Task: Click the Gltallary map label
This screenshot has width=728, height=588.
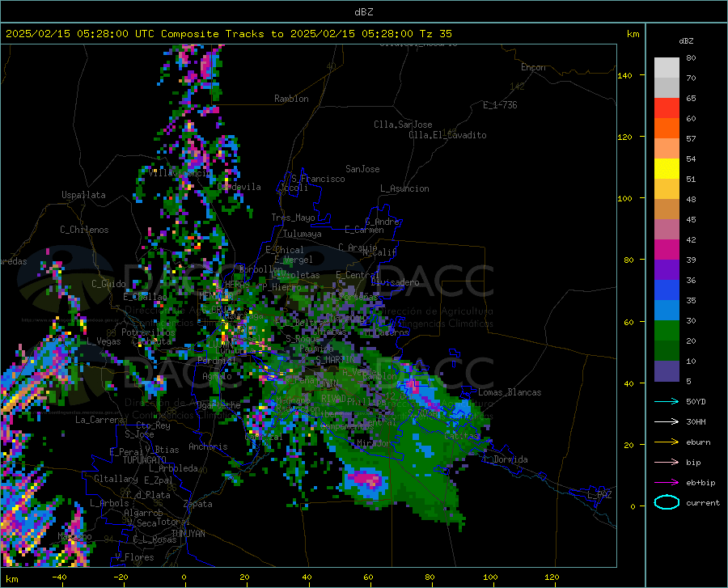Action: 116,479
